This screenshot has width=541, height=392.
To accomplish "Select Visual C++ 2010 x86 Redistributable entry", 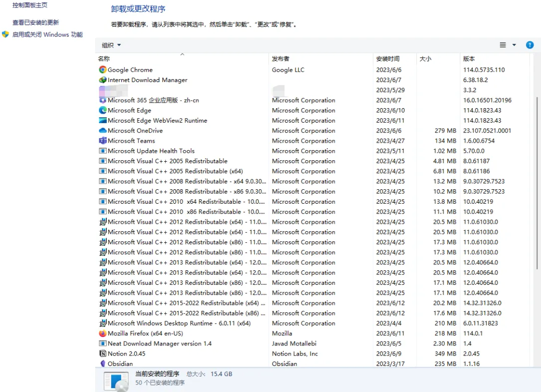I will [x=186, y=212].
